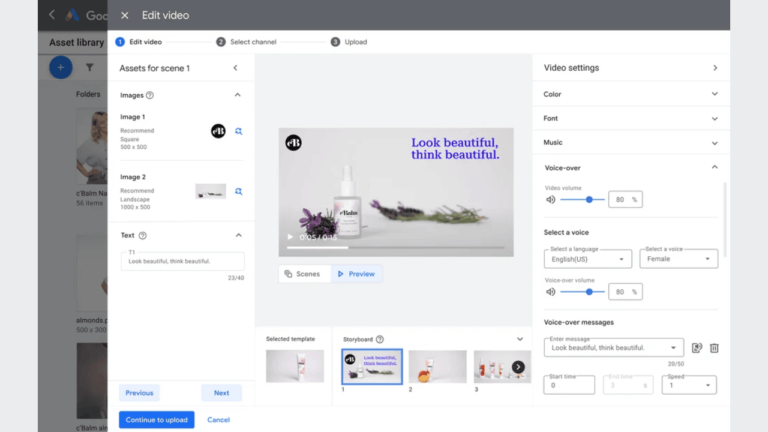Cancel the video editing
The width and height of the screenshot is (768, 432).
218,420
